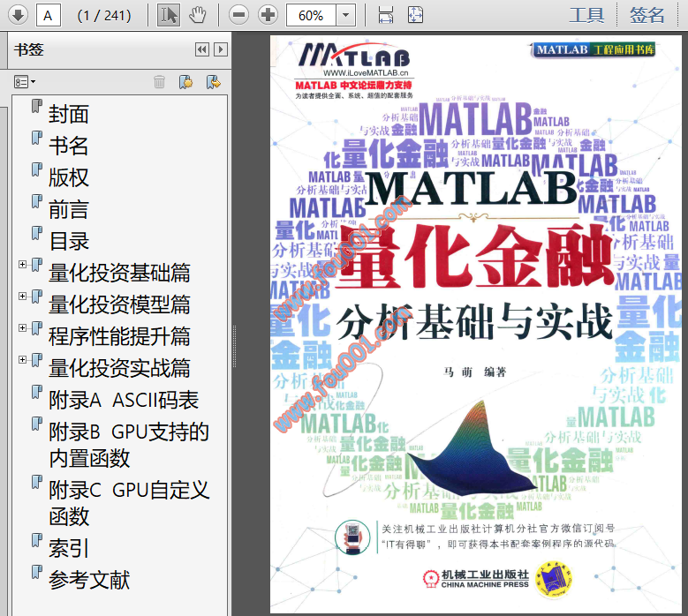The width and height of the screenshot is (688, 616).
Task: Click the new bookmark icon
Action: (x=185, y=82)
